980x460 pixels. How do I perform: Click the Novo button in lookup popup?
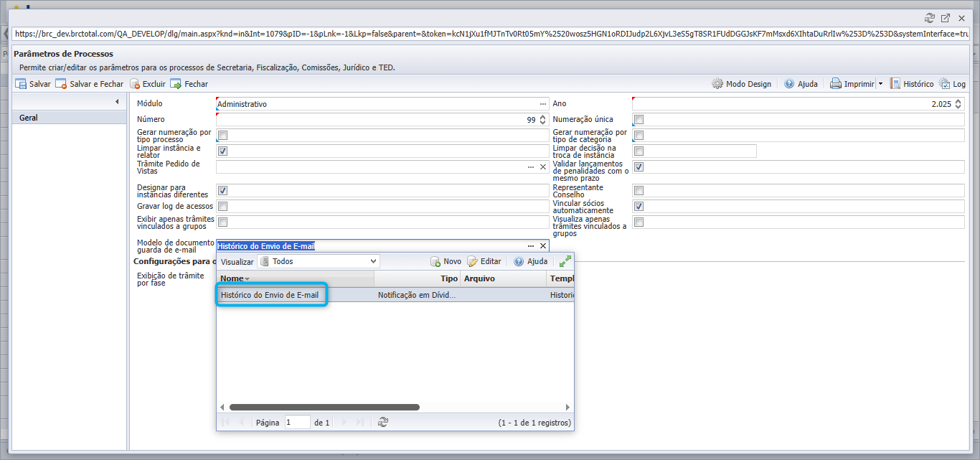point(446,261)
